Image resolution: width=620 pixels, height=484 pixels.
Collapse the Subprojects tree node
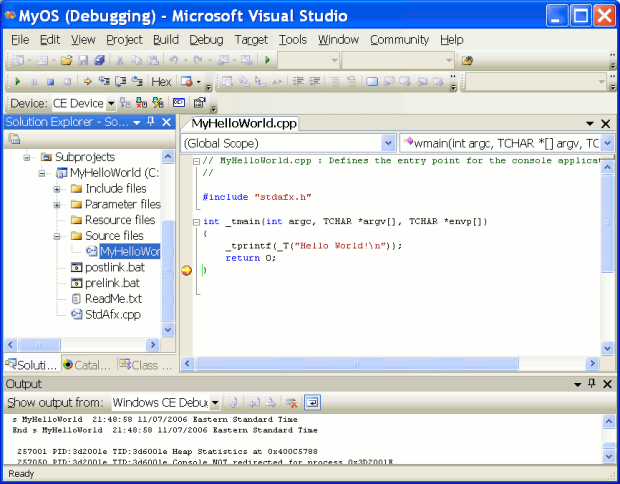click(26, 157)
